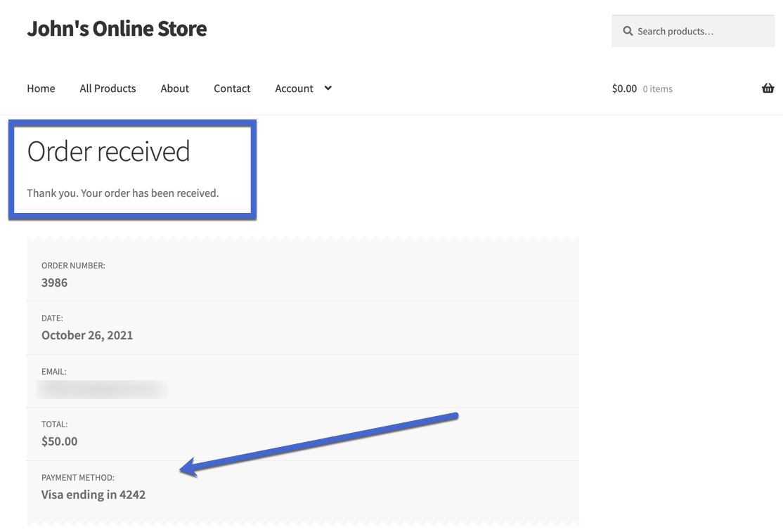This screenshot has width=783, height=532.
Task: Open the Account menu item
Action: pos(294,89)
